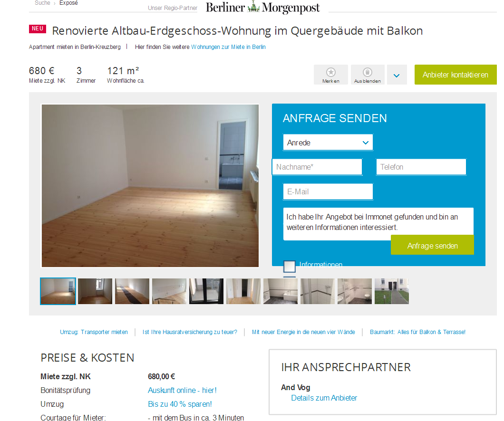Click the Anfrage senden button
Screen dimensions: 504x421
pyautogui.click(x=432, y=245)
